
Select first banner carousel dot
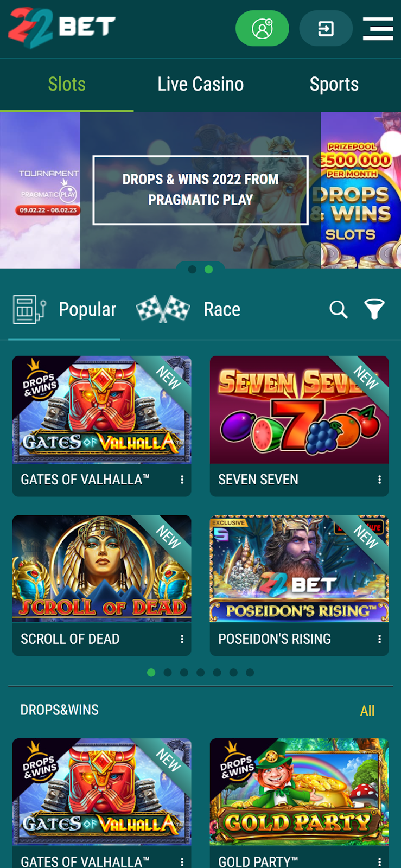192,270
